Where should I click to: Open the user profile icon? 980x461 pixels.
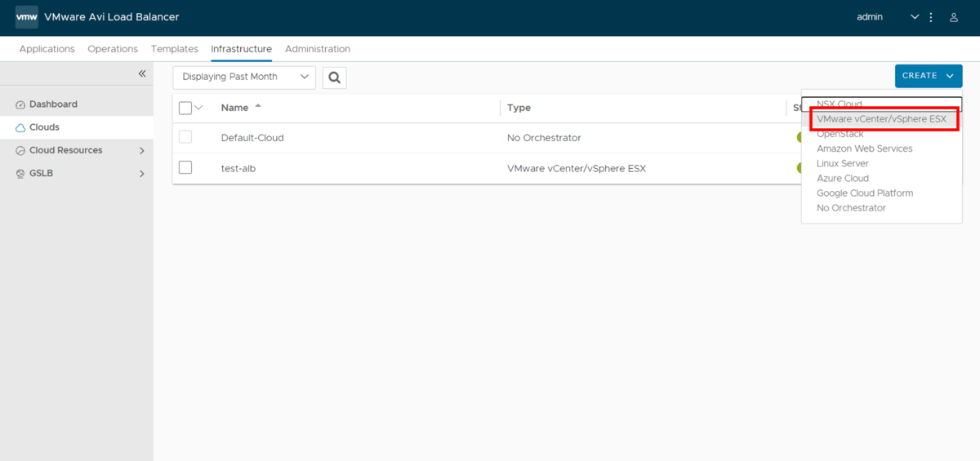(953, 17)
